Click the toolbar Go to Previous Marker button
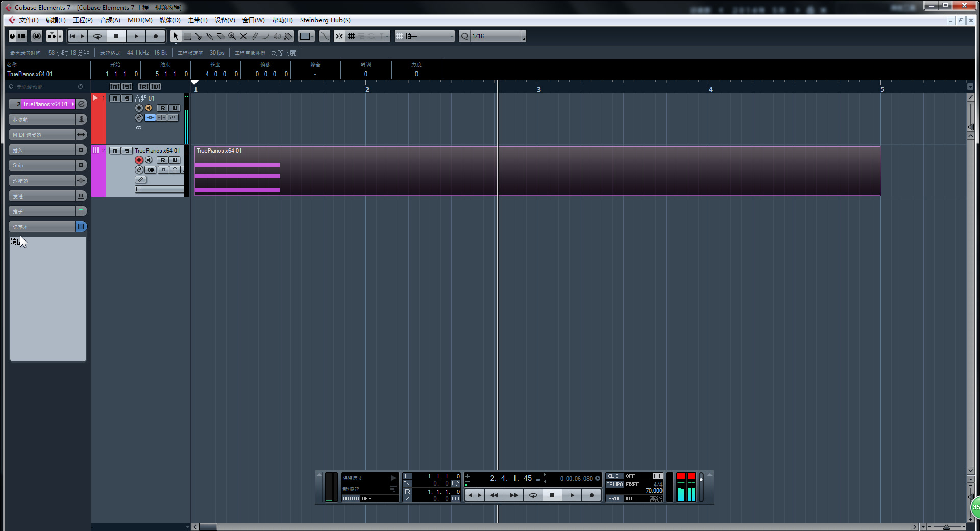 coord(72,36)
